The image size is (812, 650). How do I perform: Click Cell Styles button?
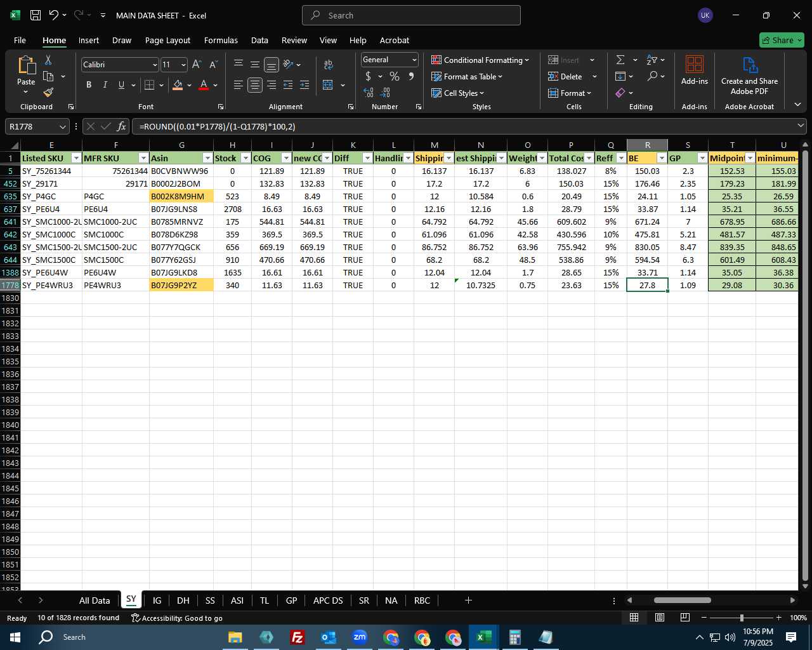(457, 93)
